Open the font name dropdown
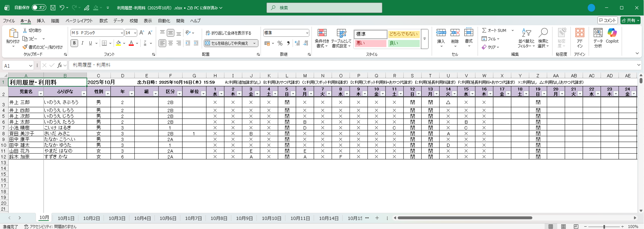This screenshot has height=229, width=644. point(122,33)
